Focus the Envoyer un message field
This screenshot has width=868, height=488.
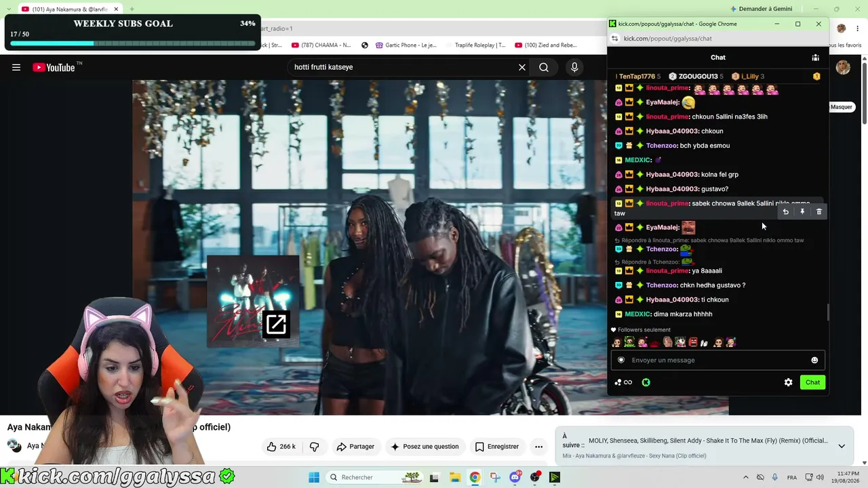coord(717,360)
